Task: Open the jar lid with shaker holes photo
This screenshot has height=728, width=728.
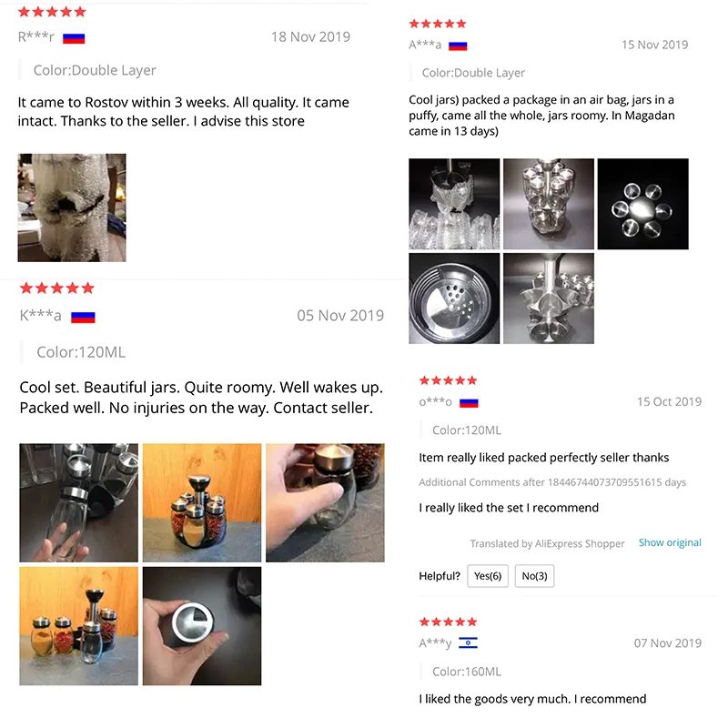Action: coord(454,298)
